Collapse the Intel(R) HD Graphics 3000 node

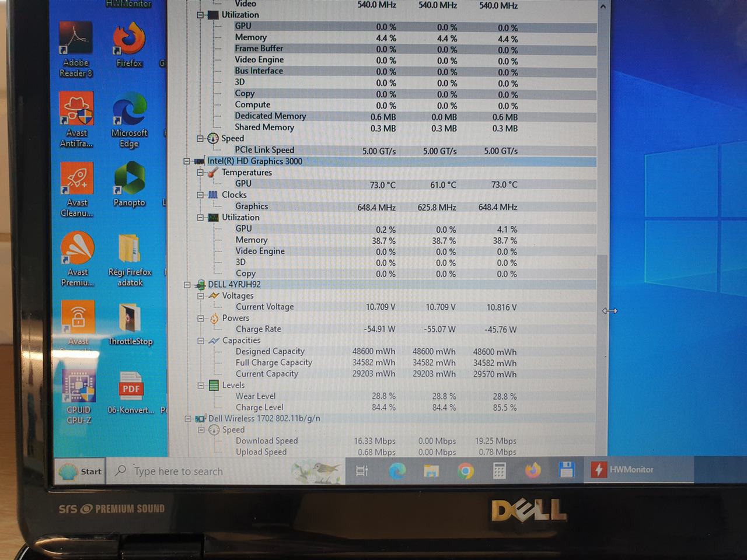pos(187,162)
